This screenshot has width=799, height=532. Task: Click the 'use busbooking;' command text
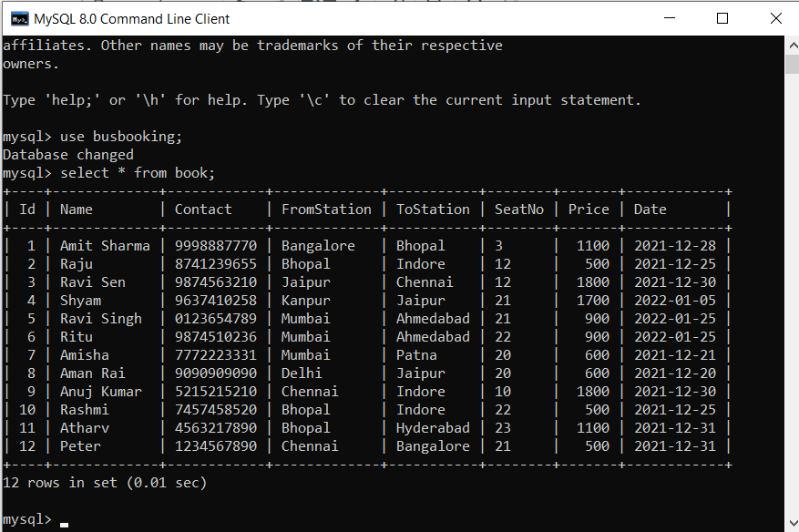pos(121,137)
